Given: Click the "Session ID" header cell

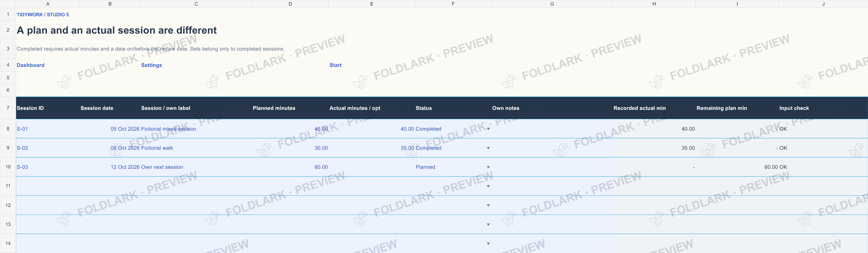Looking at the screenshot, I should [48, 108].
